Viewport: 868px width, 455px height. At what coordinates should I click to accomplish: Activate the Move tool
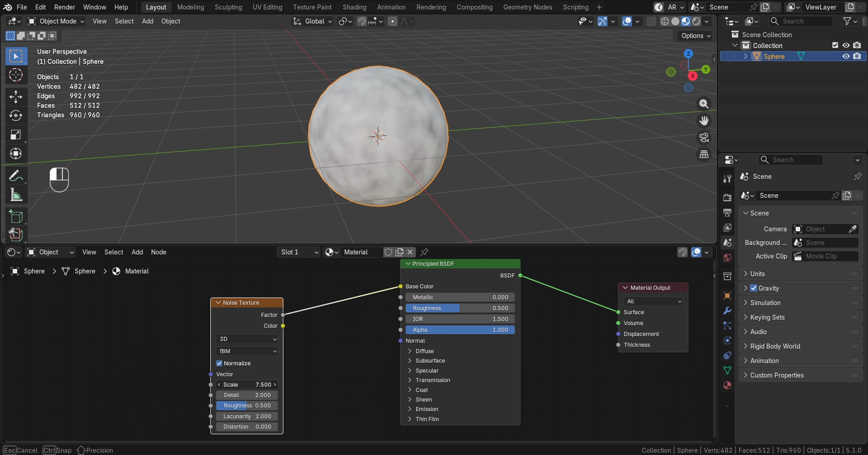(16, 96)
